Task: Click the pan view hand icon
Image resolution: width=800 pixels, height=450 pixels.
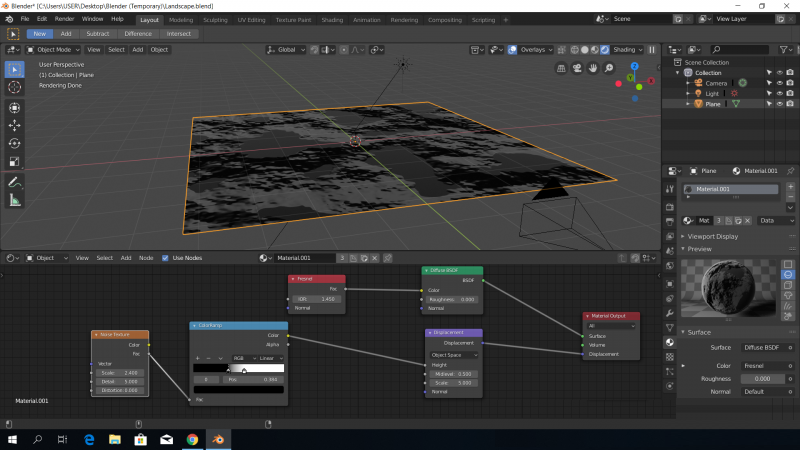Action: click(x=593, y=68)
